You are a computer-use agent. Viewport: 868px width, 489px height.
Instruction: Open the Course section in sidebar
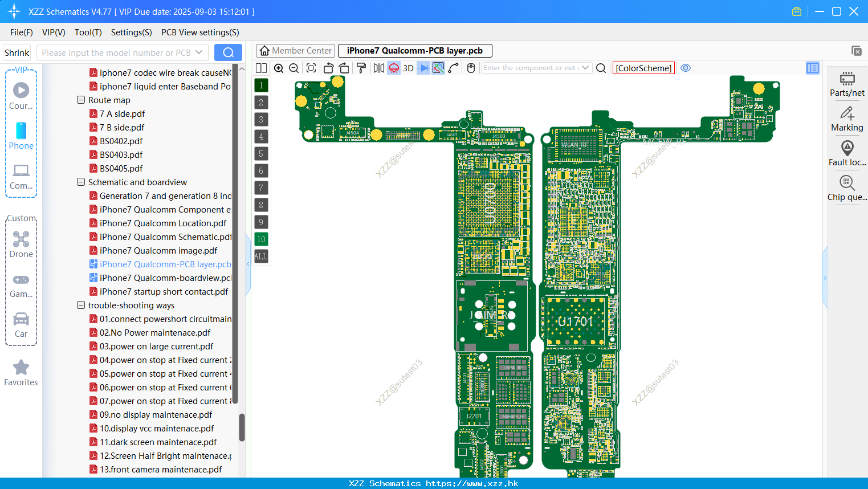pyautogui.click(x=21, y=96)
